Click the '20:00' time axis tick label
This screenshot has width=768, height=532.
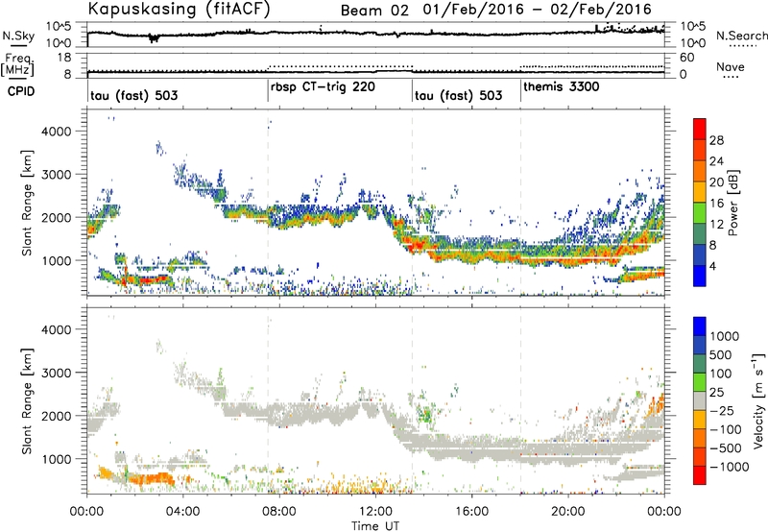(567, 512)
